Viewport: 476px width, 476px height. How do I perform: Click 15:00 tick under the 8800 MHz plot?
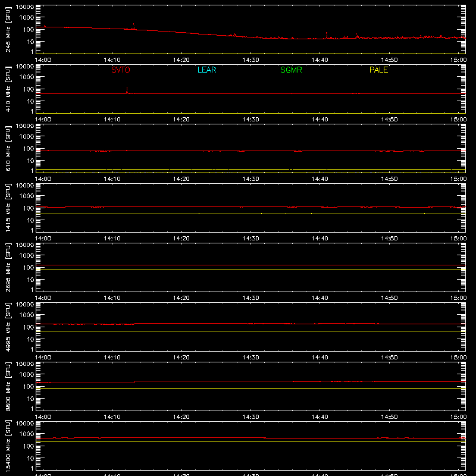(458, 417)
